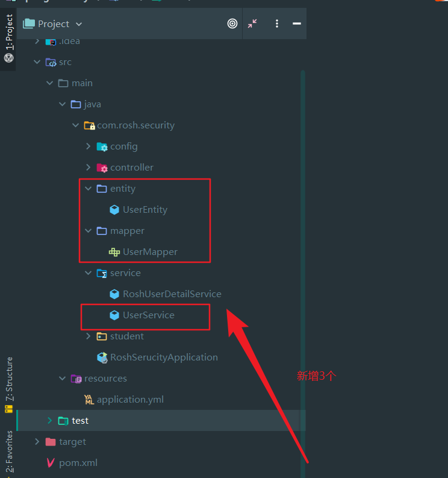Click the student folder icon
448x478 pixels.
click(x=102, y=336)
